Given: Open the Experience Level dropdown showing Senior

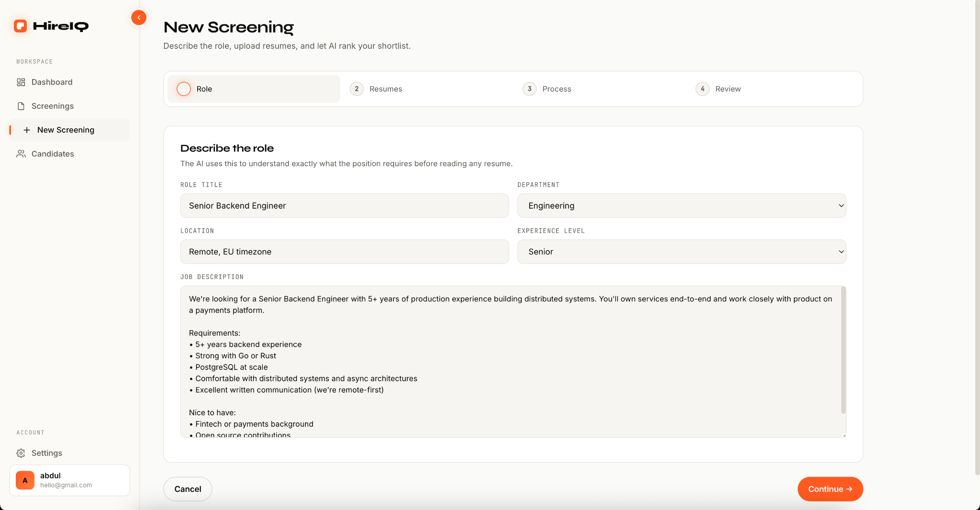Looking at the screenshot, I should point(682,252).
